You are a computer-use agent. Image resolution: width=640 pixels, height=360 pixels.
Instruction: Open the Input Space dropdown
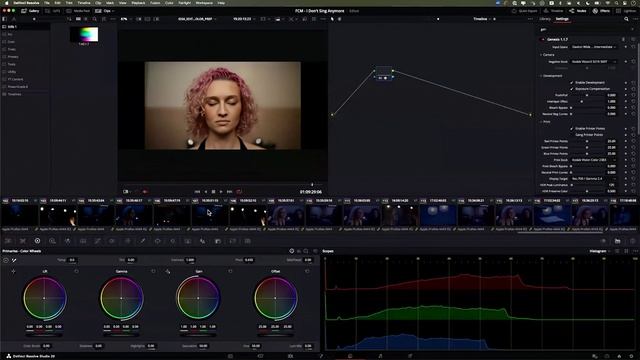[x=593, y=47]
